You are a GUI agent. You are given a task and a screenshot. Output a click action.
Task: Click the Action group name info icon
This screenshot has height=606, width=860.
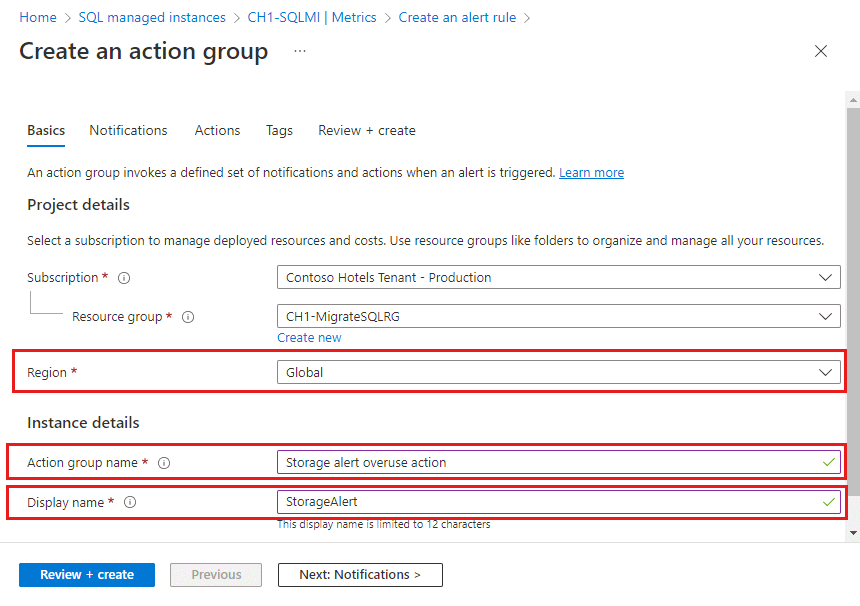point(163,462)
